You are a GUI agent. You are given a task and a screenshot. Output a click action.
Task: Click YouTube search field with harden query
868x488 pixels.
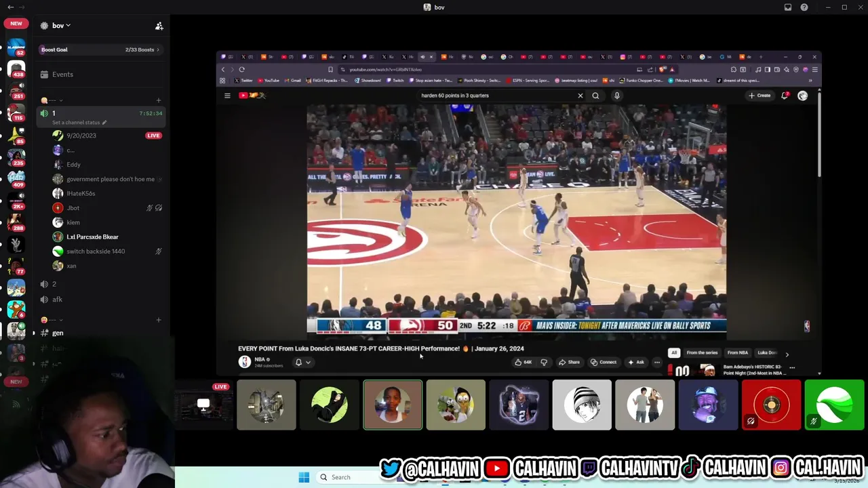(497, 96)
